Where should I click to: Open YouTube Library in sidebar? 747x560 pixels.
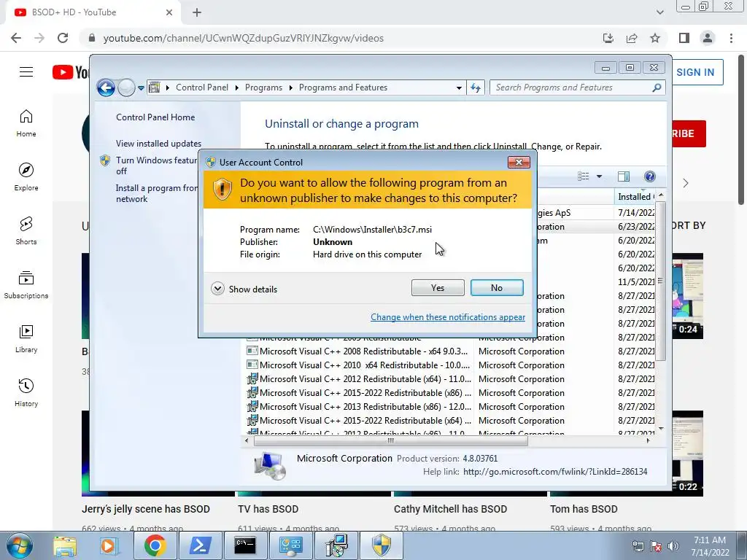26,338
